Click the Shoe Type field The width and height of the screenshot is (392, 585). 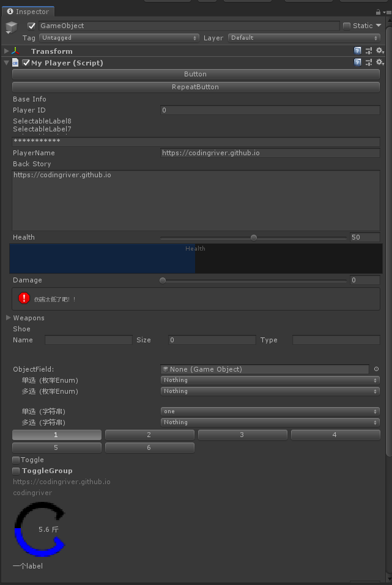(336, 340)
